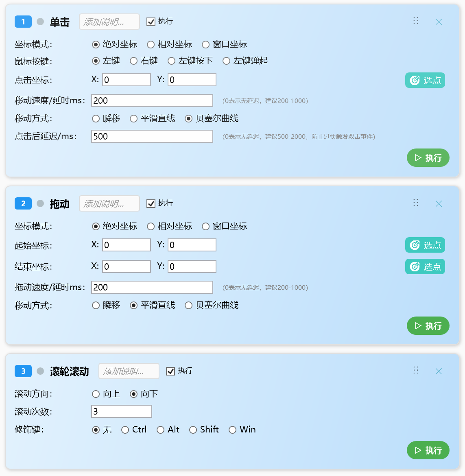
Task: Click gray status dot beside step 1
Action: point(40,22)
